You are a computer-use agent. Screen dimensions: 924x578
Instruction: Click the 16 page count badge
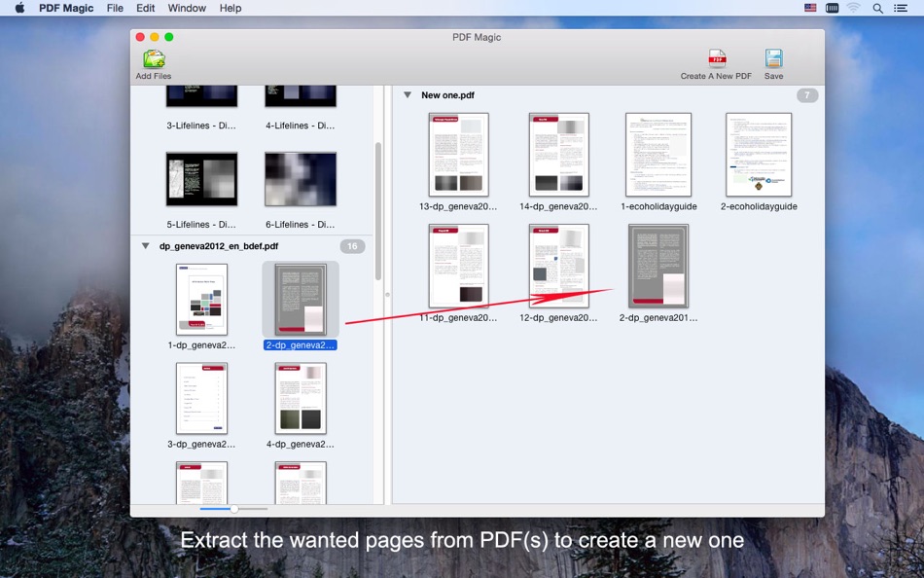tap(352, 246)
